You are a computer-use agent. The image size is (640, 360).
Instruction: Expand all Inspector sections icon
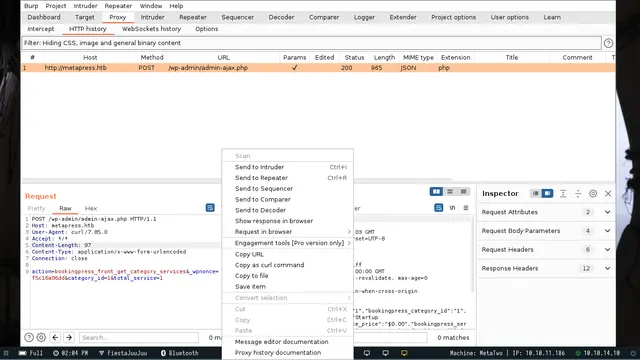click(563, 193)
